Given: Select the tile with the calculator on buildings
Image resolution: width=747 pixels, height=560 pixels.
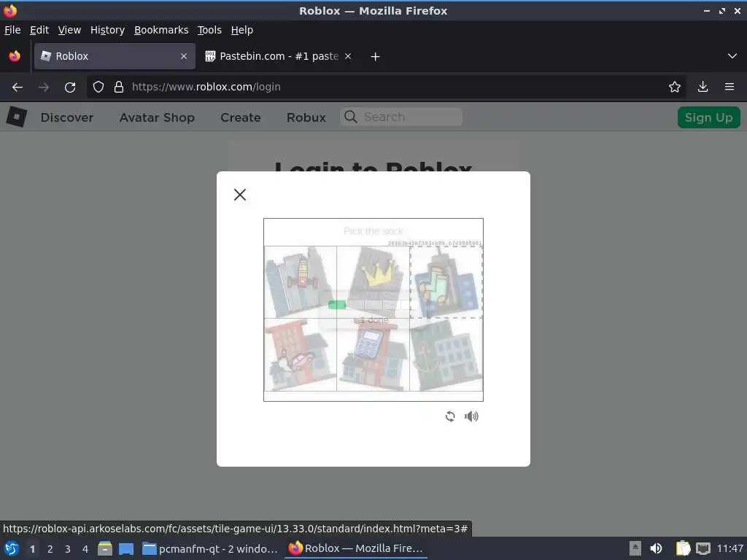Looking at the screenshot, I should click(x=373, y=355).
